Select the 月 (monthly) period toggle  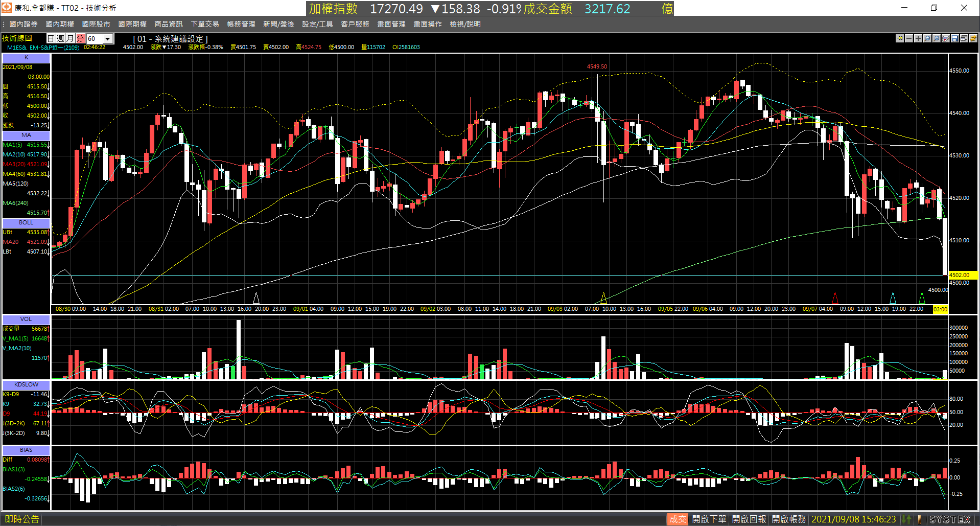[70, 38]
